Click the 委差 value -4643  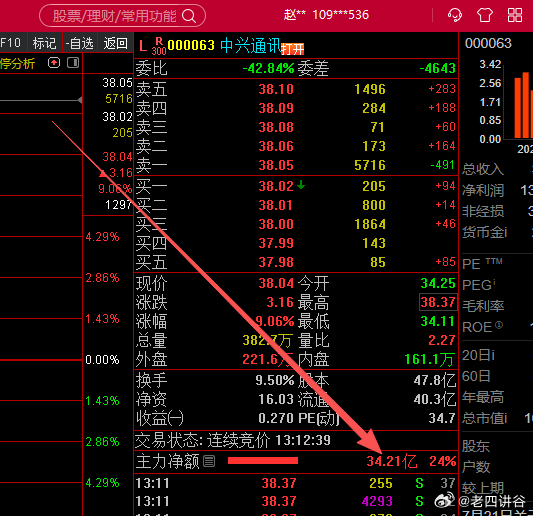click(437, 68)
